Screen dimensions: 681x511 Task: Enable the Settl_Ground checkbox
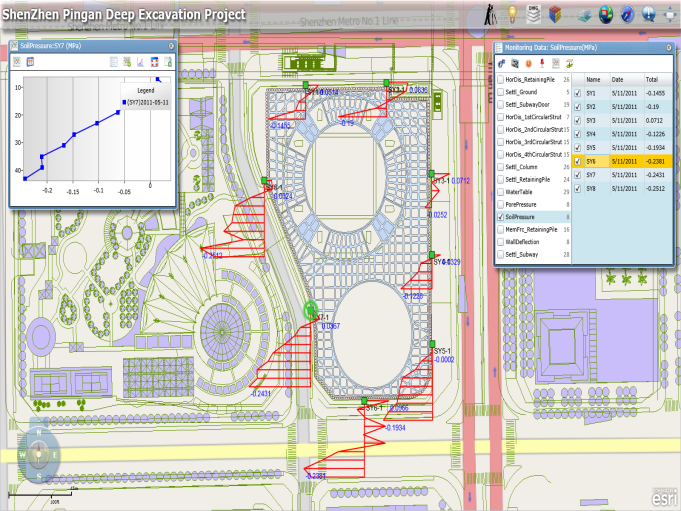[501, 92]
